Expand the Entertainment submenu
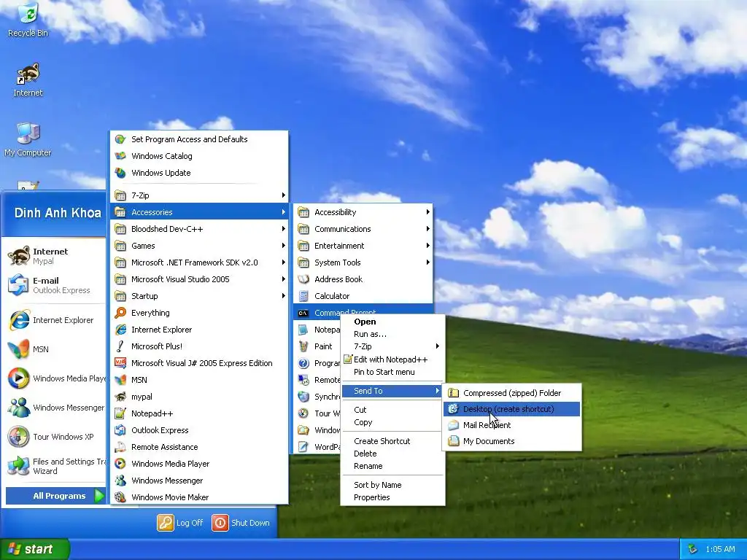Viewport: 747px width, 560px height. 363,246
